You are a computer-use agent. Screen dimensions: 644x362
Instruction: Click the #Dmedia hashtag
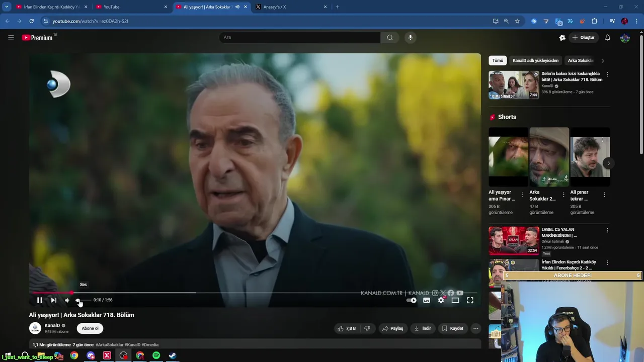[x=150, y=345]
